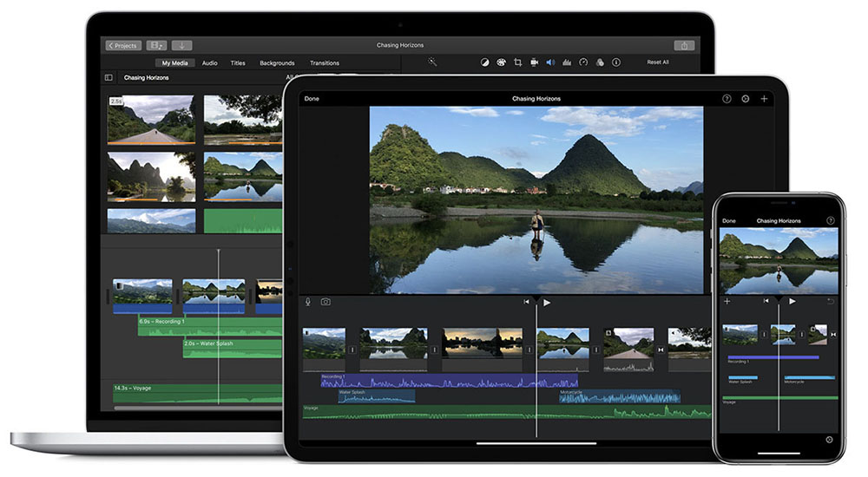This screenshot has width=868, height=477.
Task: Tap the microphone voiceover icon on iPad
Action: 308,302
